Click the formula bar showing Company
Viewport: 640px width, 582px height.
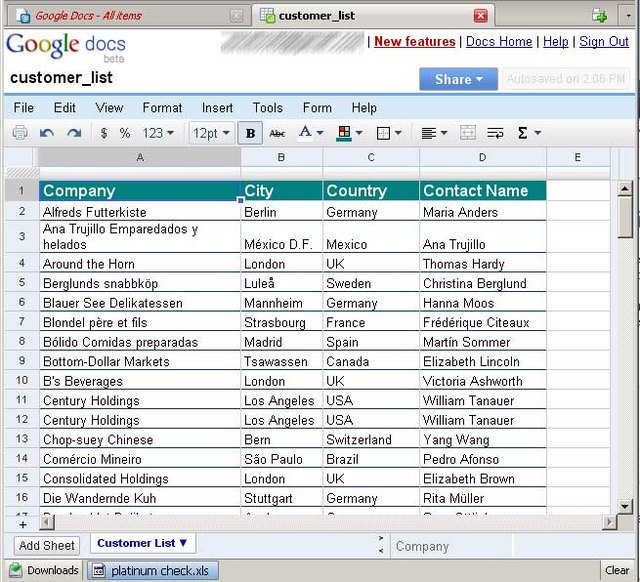point(452,546)
